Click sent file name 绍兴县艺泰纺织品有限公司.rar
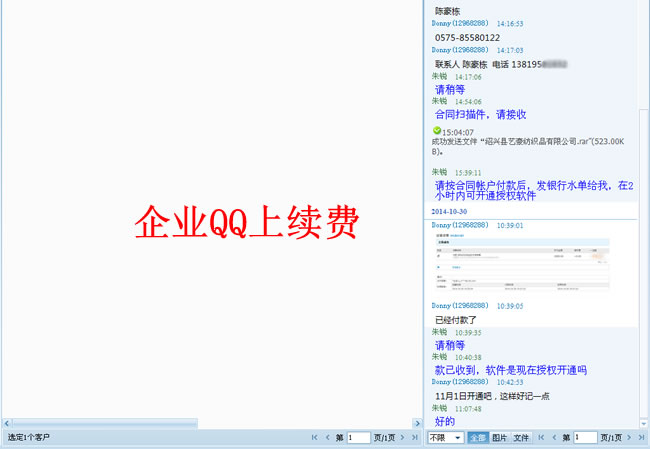The image size is (650, 449). point(537,141)
